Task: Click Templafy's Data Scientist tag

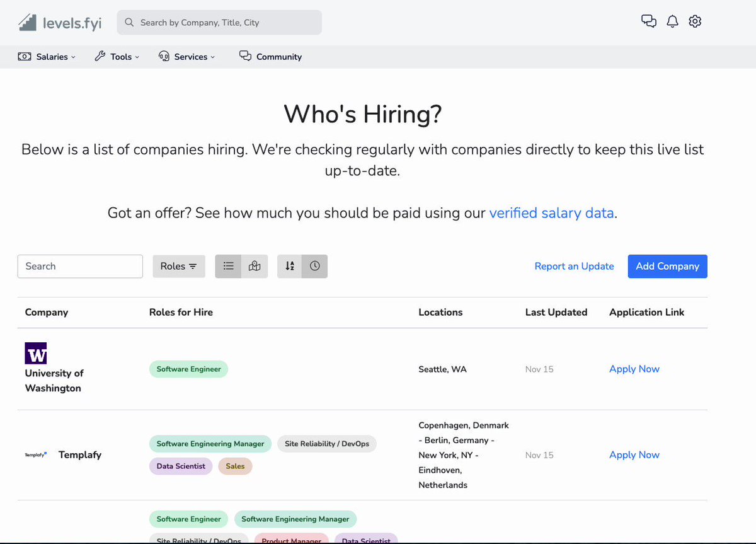Action: pyautogui.click(x=181, y=466)
